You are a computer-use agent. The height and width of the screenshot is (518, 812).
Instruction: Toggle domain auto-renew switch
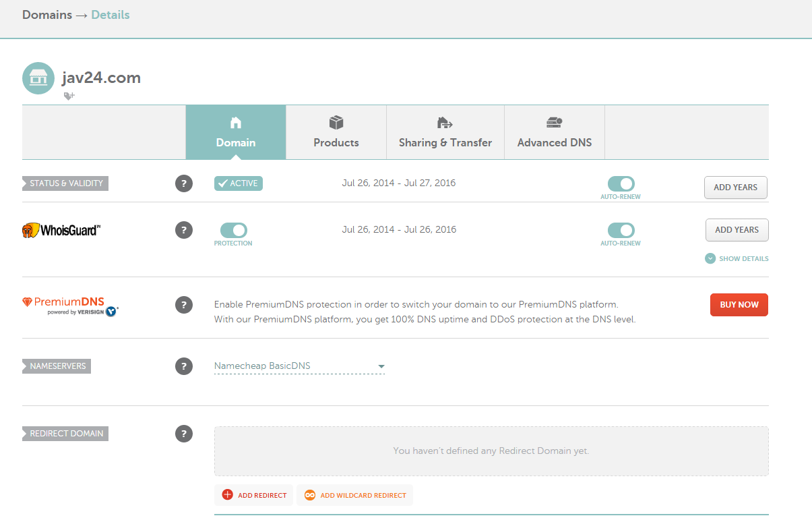[x=621, y=184]
